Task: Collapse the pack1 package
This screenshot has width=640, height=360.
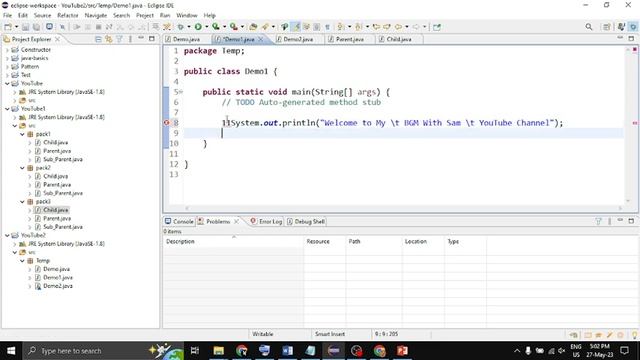Action: pyautogui.click(x=22, y=134)
